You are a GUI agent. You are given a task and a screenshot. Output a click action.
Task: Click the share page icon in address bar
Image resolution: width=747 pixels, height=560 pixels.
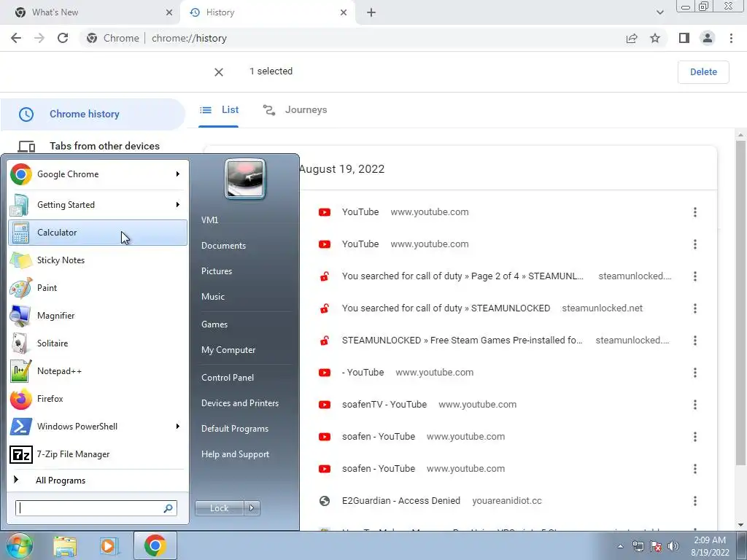[632, 38]
